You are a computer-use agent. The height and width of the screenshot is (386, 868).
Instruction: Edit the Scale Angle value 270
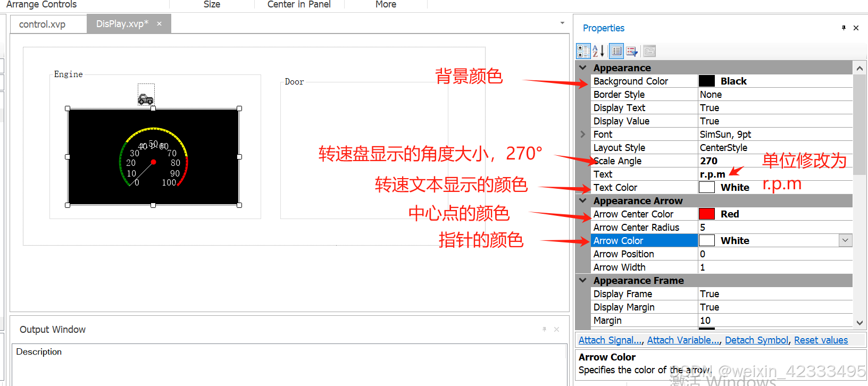[x=775, y=161]
